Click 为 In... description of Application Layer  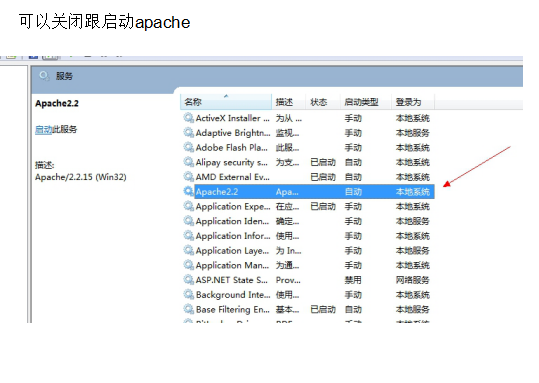[288, 250]
